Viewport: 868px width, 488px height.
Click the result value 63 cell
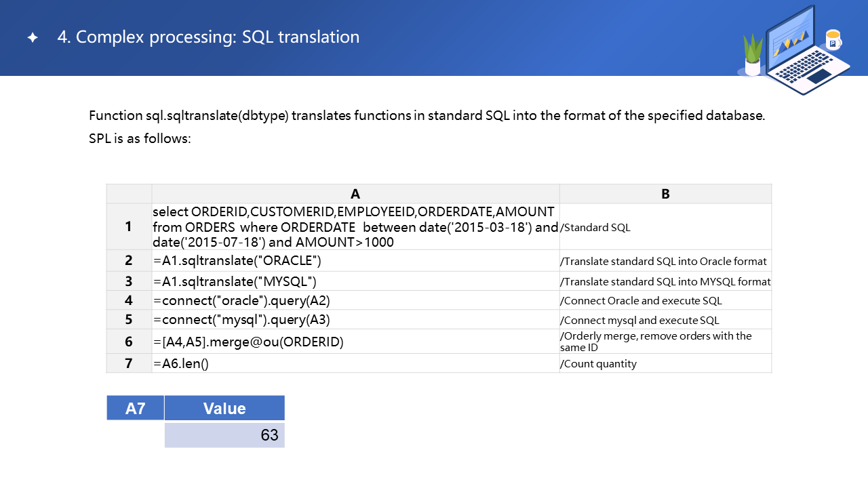[x=224, y=435]
